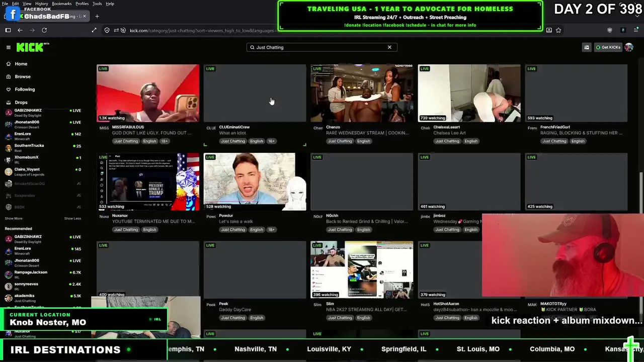The height and width of the screenshot is (362, 644).
Task: Open the Home sidebar item
Action: 21,64
